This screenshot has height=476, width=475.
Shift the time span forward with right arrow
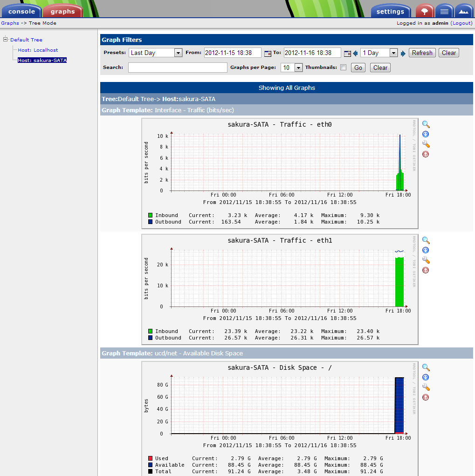click(403, 53)
